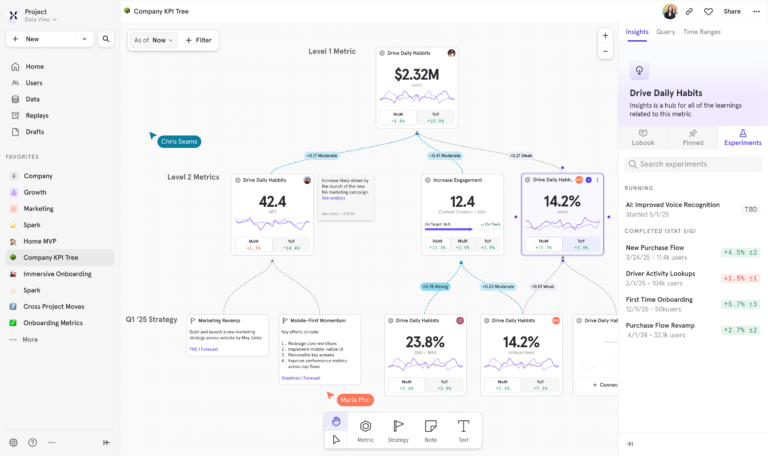Click the copy link icon
Viewport: 768px width, 456px height.
(x=689, y=11)
